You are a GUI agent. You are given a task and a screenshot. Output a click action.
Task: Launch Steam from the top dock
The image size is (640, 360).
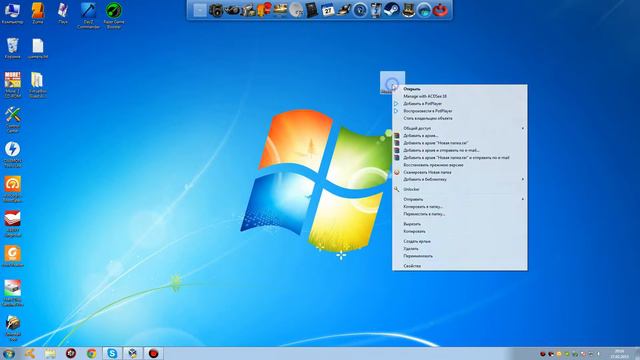click(392, 10)
